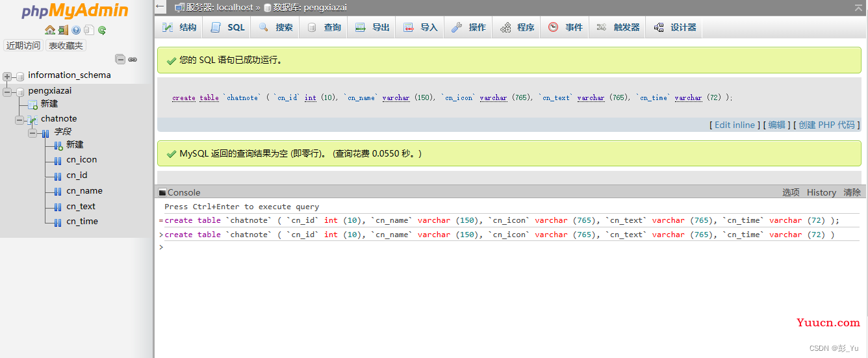Click the information_schema database icon
The width and height of the screenshot is (868, 358).
click(20, 76)
